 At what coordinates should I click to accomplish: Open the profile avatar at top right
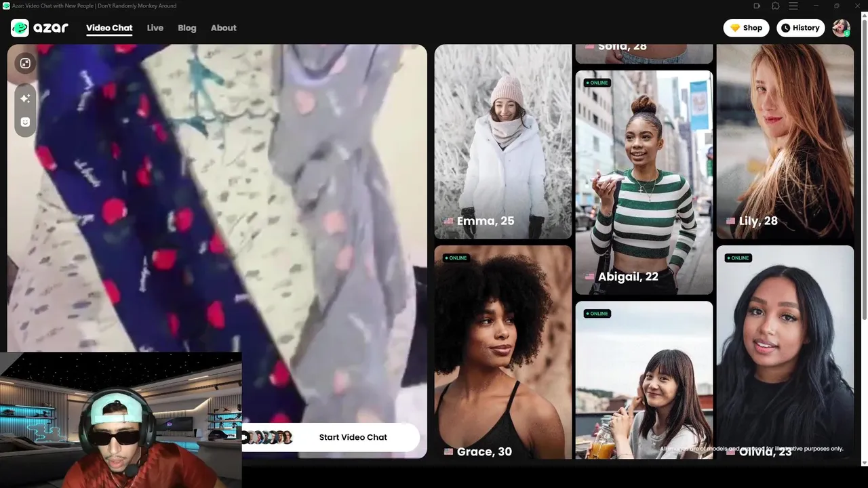tap(841, 28)
